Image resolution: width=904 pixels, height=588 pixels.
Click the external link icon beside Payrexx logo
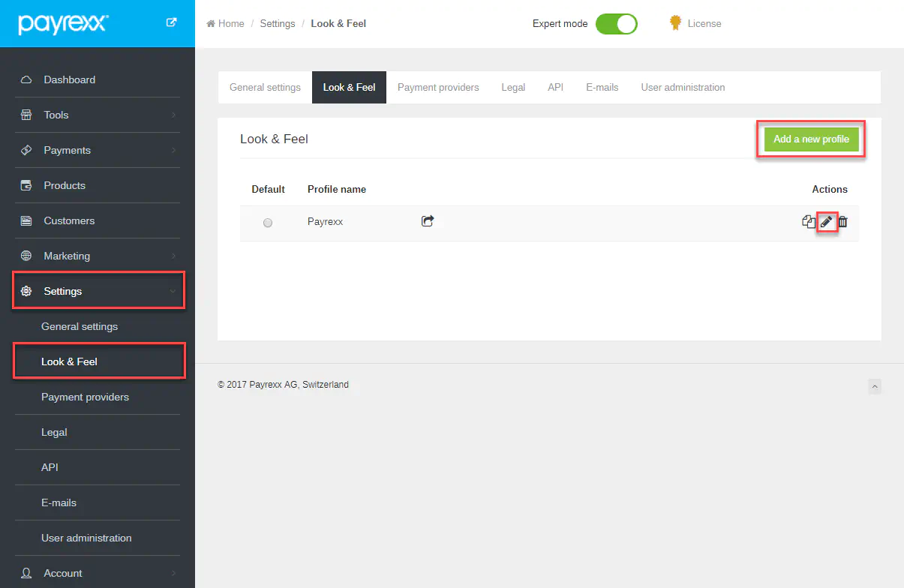[171, 22]
